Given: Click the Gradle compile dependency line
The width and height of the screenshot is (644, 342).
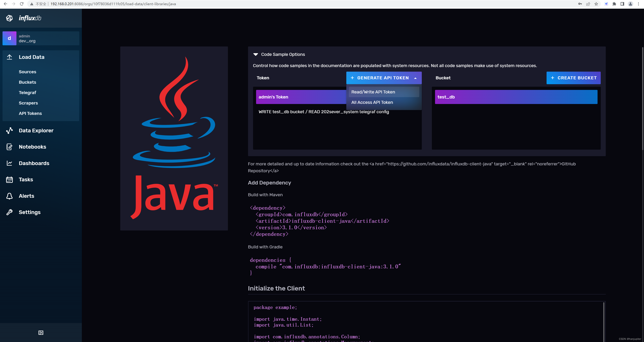Looking at the screenshot, I should pos(328,267).
